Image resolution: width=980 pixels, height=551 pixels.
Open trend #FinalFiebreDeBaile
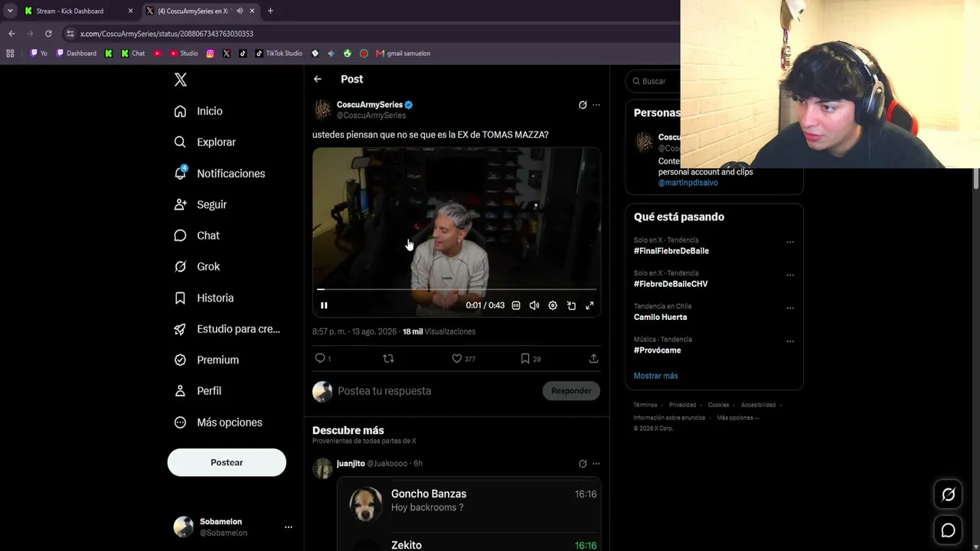671,251
